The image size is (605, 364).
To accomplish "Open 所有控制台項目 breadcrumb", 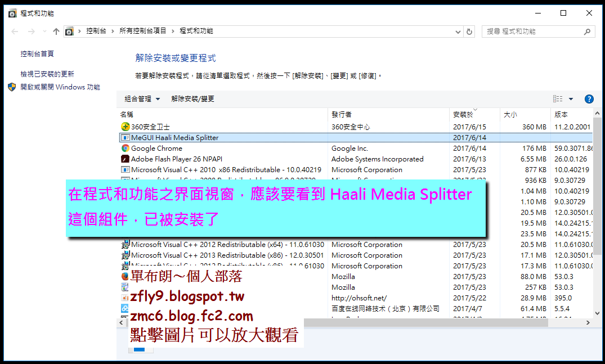I will pyautogui.click(x=143, y=31).
